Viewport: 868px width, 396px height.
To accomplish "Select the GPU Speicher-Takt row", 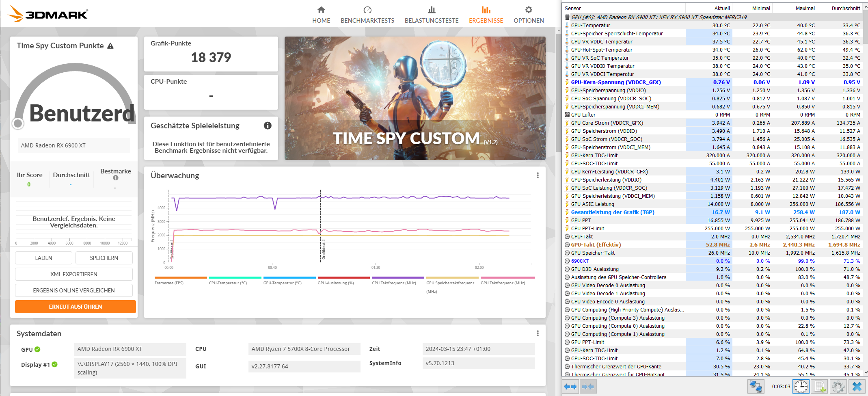I will tap(712, 253).
